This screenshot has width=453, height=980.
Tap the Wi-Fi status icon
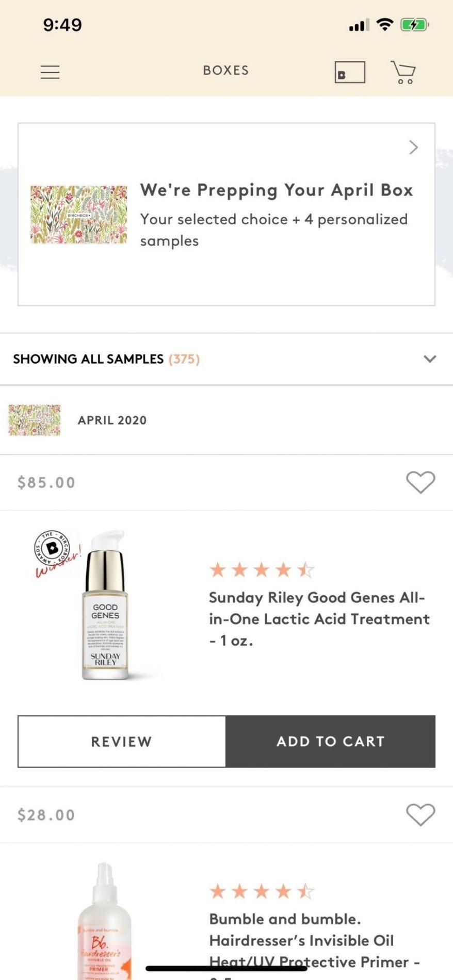click(x=385, y=24)
